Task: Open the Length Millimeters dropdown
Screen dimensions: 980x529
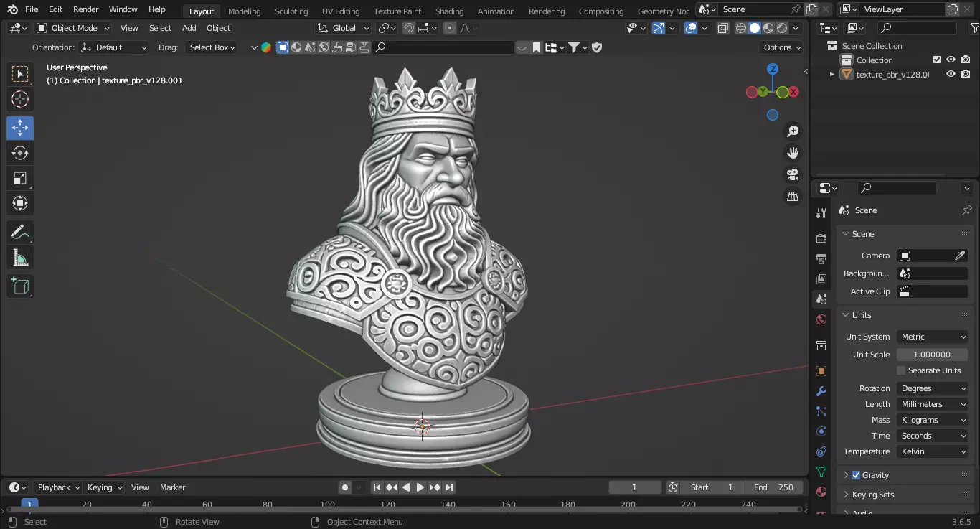Action: click(933, 404)
